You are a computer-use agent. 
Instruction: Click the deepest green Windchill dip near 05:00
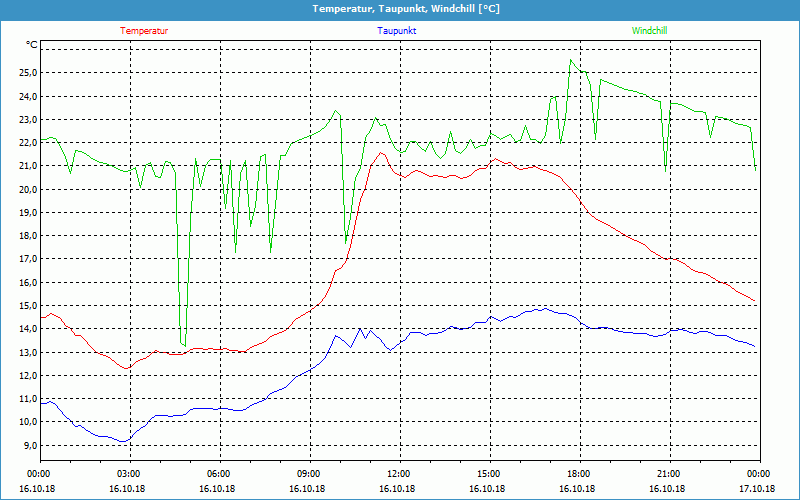coord(184,346)
